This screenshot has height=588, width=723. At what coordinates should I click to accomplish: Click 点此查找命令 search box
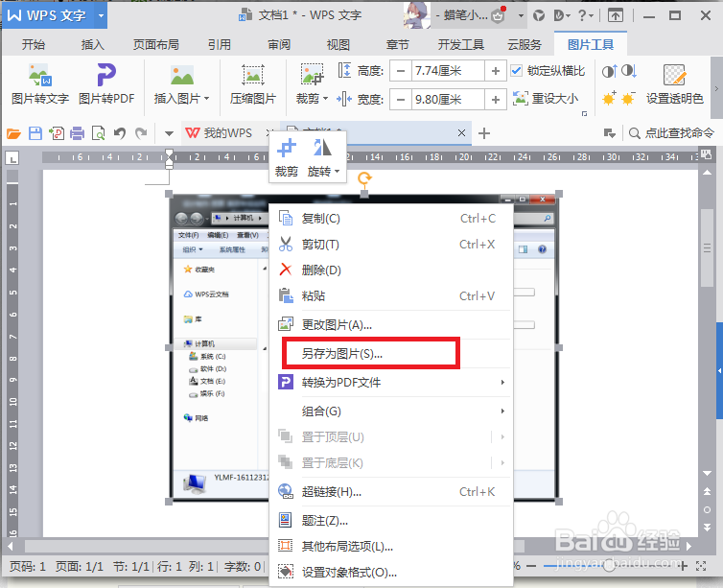tap(671, 133)
